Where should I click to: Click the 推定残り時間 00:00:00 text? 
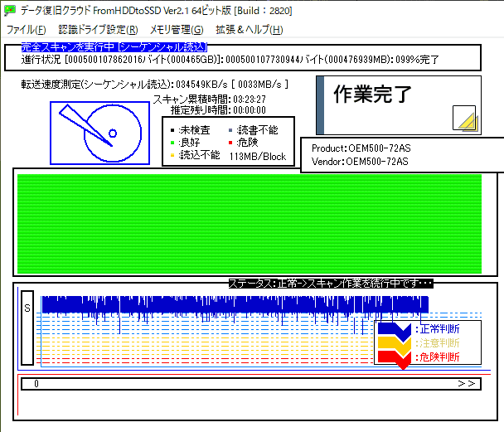click(218, 110)
